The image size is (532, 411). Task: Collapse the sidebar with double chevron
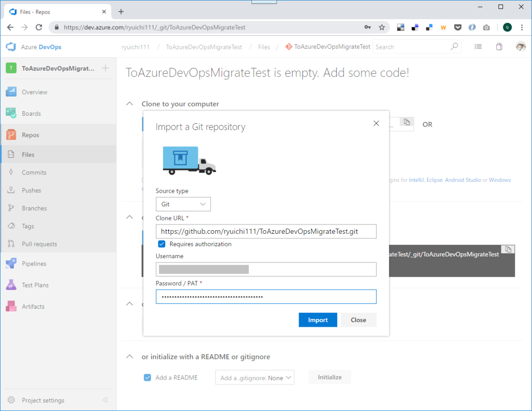coord(105,400)
